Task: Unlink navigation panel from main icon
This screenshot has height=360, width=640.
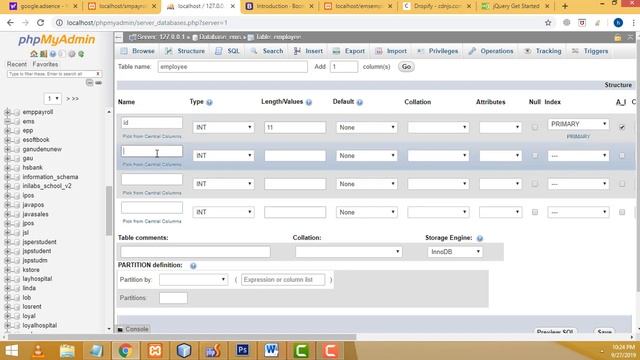Action: [x=98, y=83]
